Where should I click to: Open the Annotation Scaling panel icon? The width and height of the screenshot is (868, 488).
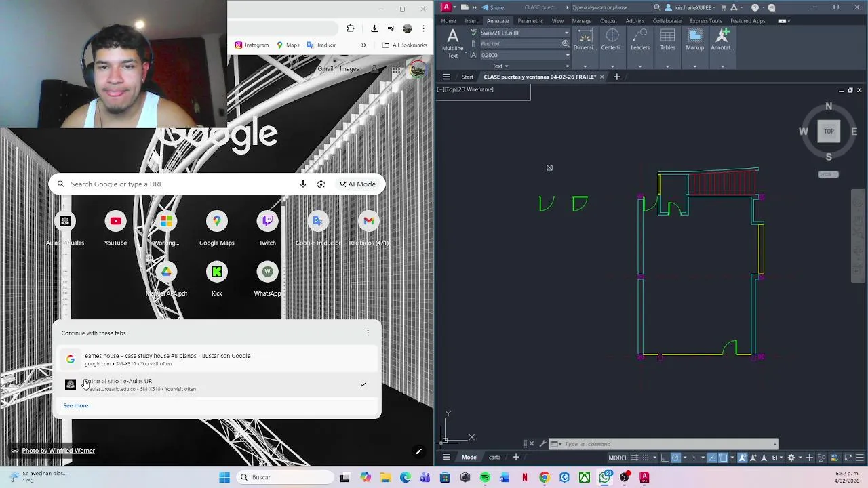pos(722,40)
